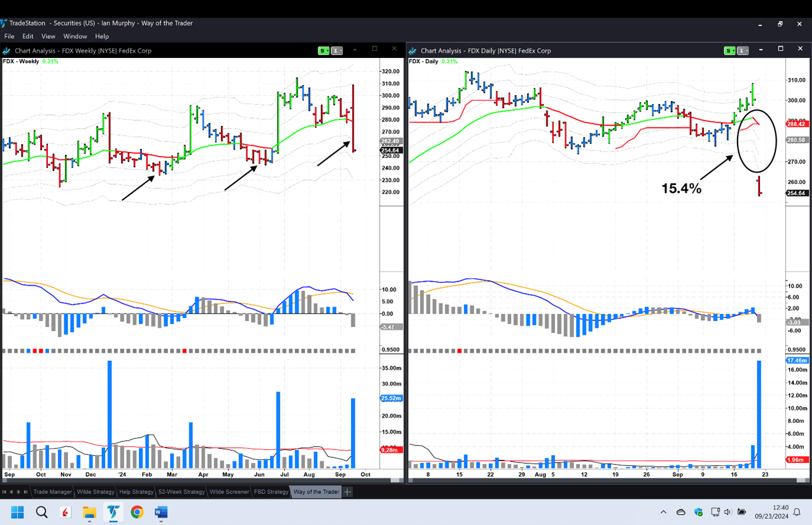Open the Edit menu

click(28, 37)
